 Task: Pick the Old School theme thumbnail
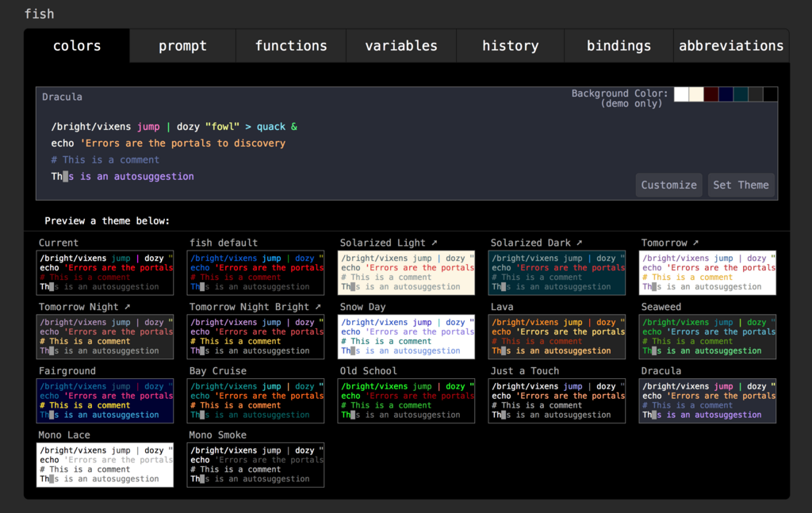point(406,400)
